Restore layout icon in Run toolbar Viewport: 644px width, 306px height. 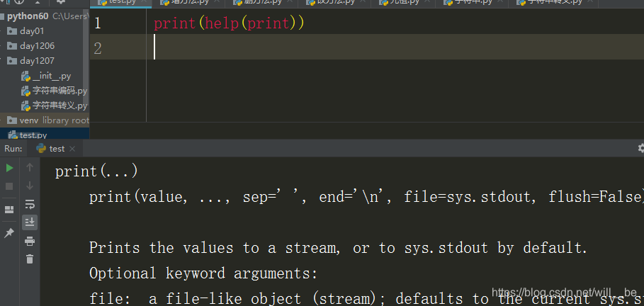9,210
